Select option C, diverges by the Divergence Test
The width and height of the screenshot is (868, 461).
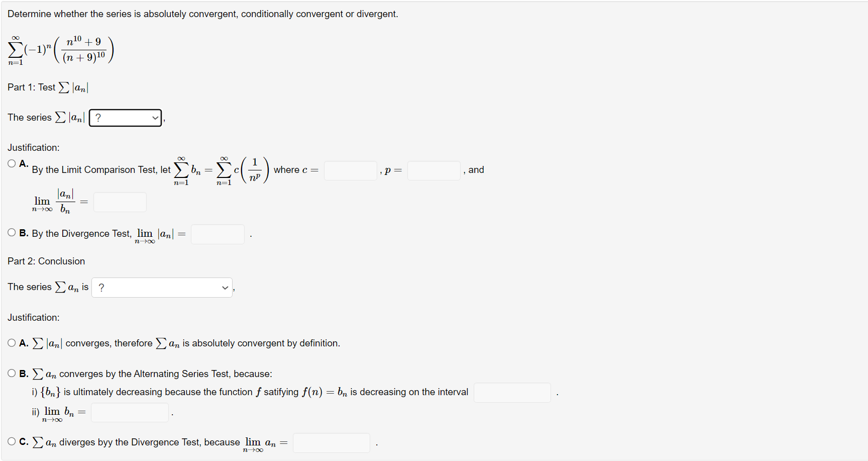click(x=11, y=441)
